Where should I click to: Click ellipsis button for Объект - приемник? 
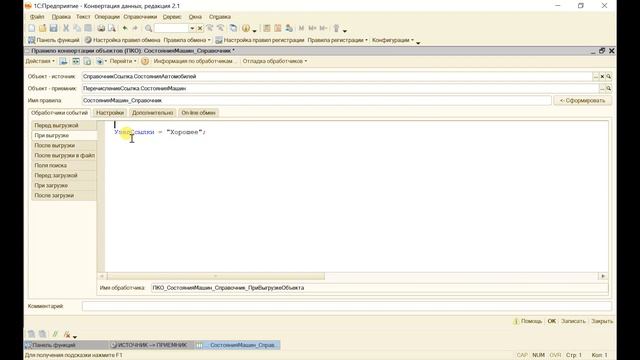[x=602, y=88]
